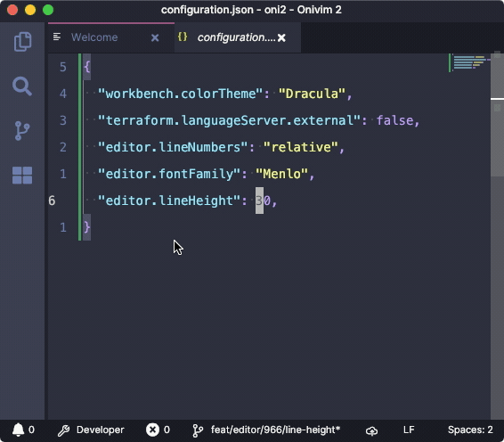Viewport: 504px width, 442px height.
Task: Click the feat/editor/966/line-height branch name
Action: pos(275,430)
